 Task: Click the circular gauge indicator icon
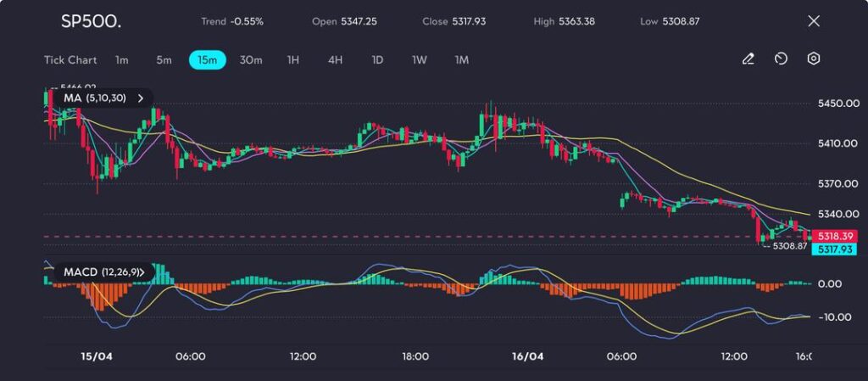pyautogui.click(x=781, y=59)
